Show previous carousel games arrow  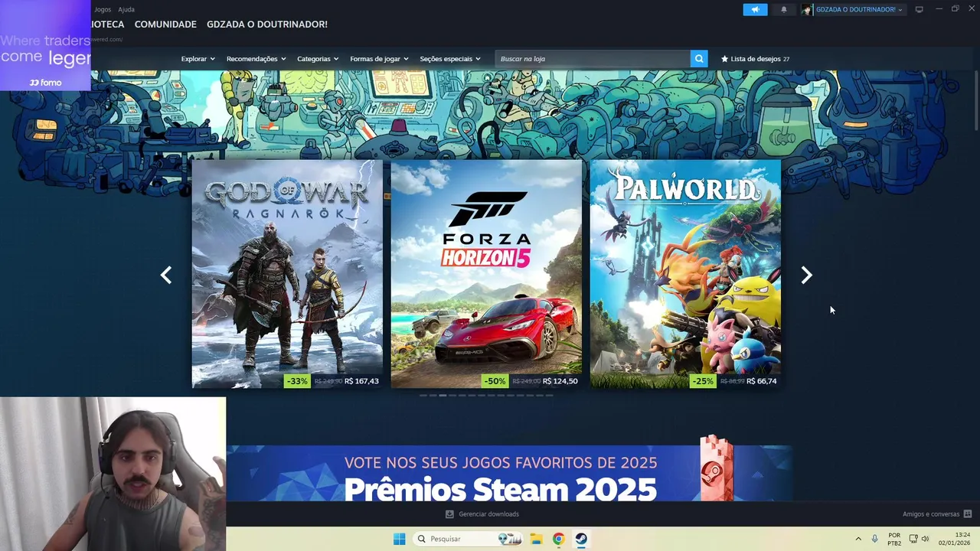(x=166, y=275)
